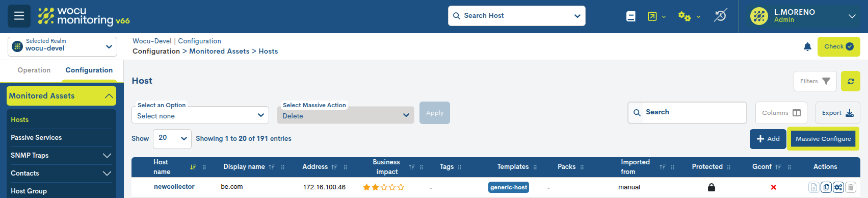Click the Massive Configure button

tap(823, 139)
